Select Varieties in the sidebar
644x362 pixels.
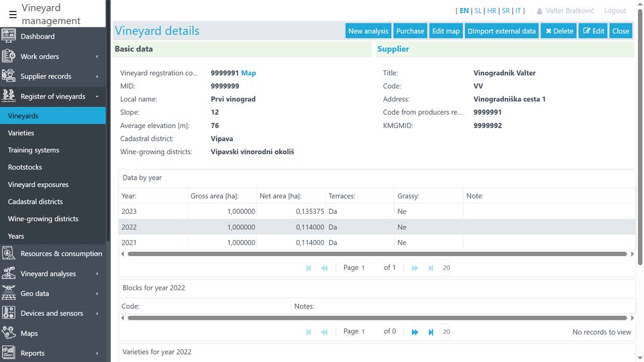[21, 133]
